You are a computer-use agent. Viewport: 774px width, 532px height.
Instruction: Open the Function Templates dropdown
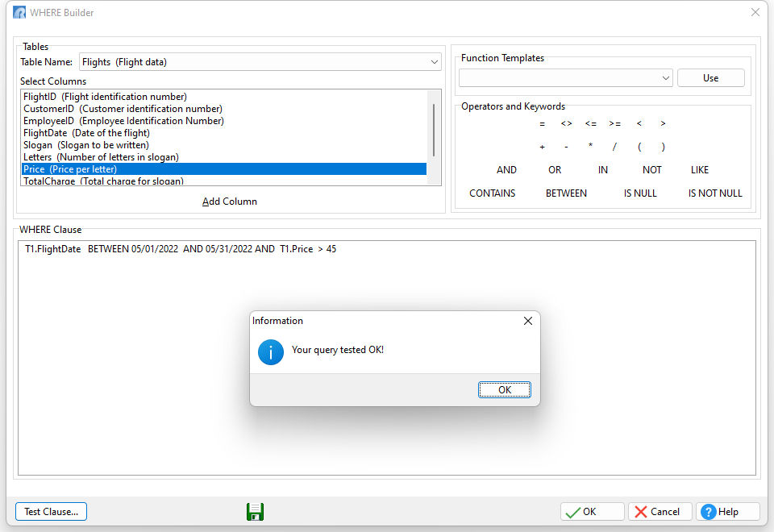pyautogui.click(x=665, y=78)
